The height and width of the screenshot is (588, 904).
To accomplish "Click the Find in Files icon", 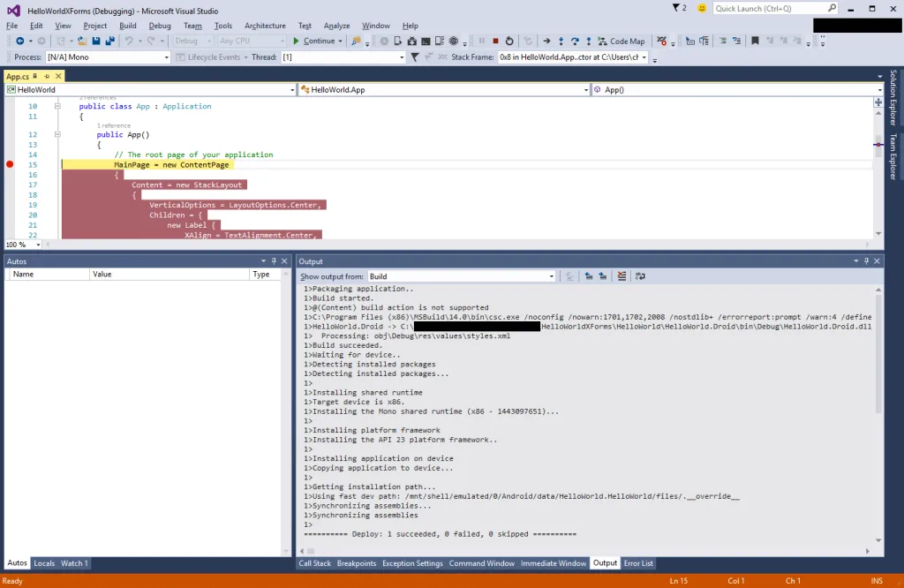I will coord(357,41).
